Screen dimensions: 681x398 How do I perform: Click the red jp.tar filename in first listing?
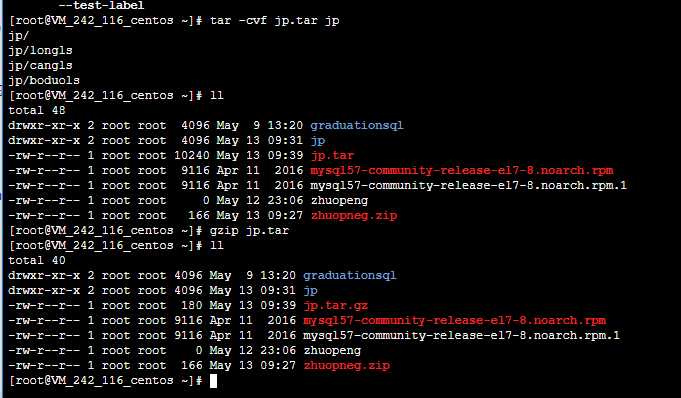pyautogui.click(x=332, y=156)
